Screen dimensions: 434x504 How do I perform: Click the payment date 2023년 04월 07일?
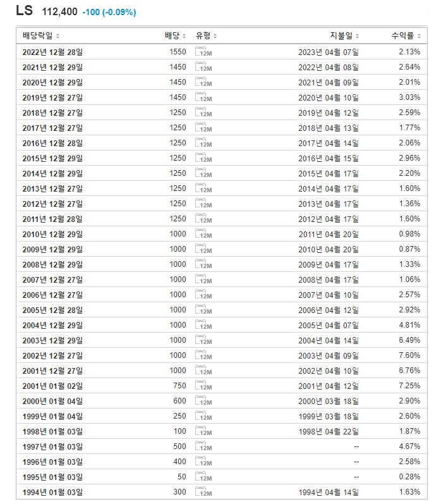[329, 52]
